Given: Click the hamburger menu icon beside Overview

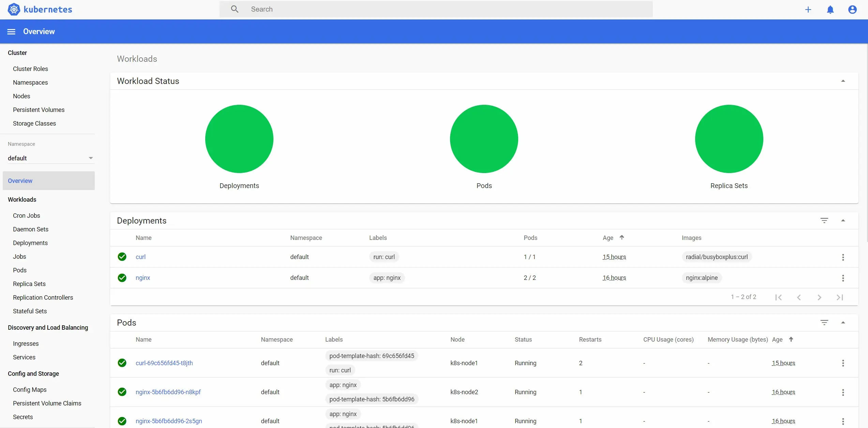Looking at the screenshot, I should pyautogui.click(x=11, y=31).
